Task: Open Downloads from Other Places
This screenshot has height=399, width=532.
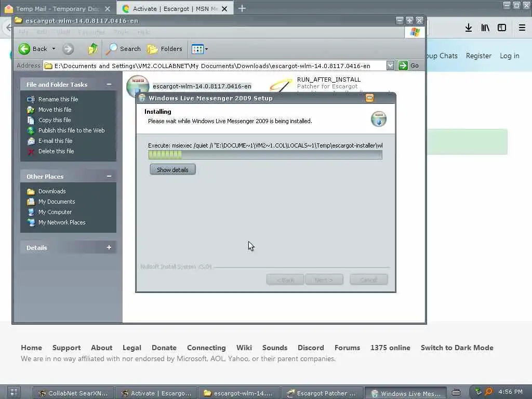Action: [x=52, y=191]
